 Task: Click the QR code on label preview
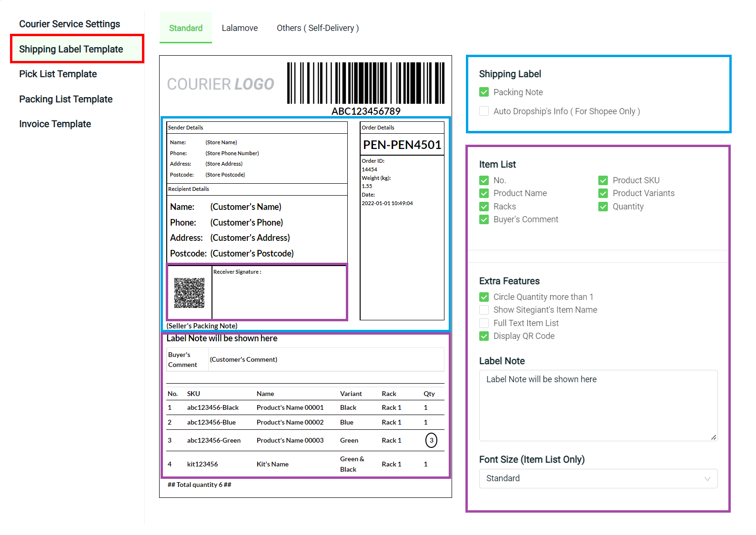(189, 293)
